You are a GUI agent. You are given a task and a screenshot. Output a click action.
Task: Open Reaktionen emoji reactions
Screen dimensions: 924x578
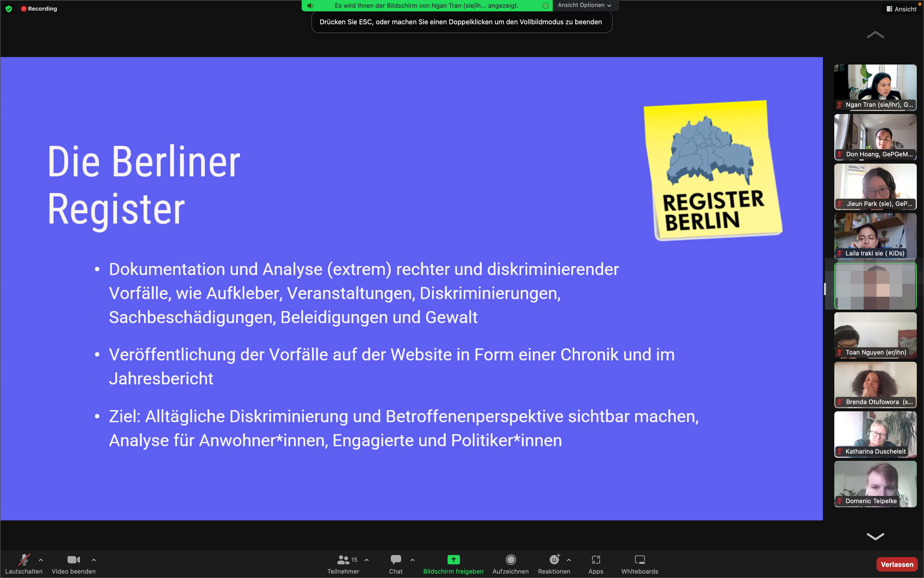pos(554,564)
